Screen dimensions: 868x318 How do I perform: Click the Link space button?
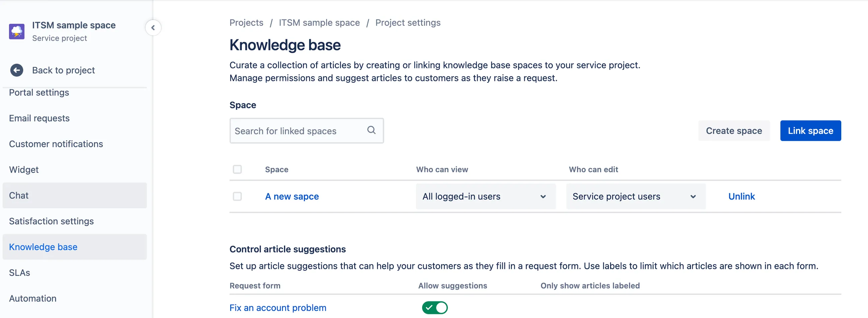pyautogui.click(x=810, y=131)
